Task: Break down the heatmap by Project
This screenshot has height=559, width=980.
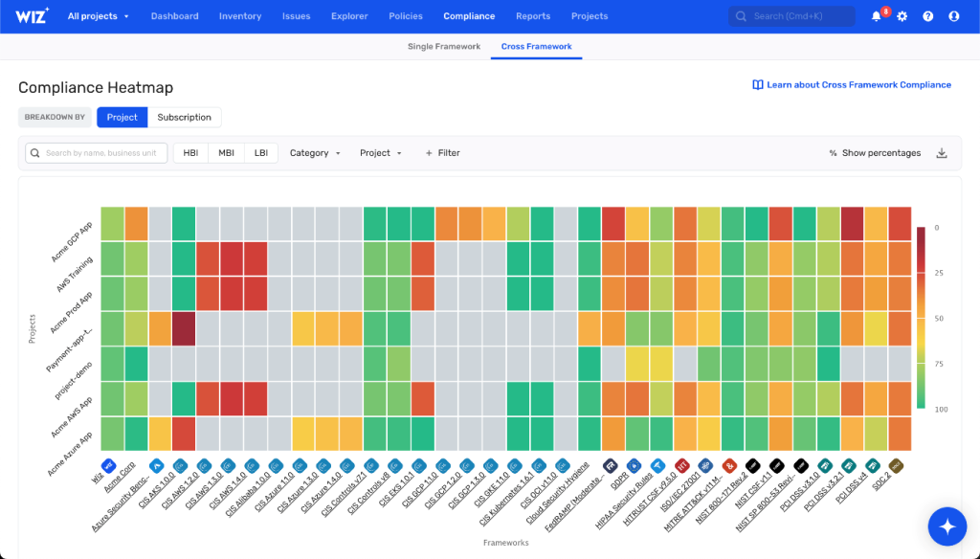Action: click(122, 117)
